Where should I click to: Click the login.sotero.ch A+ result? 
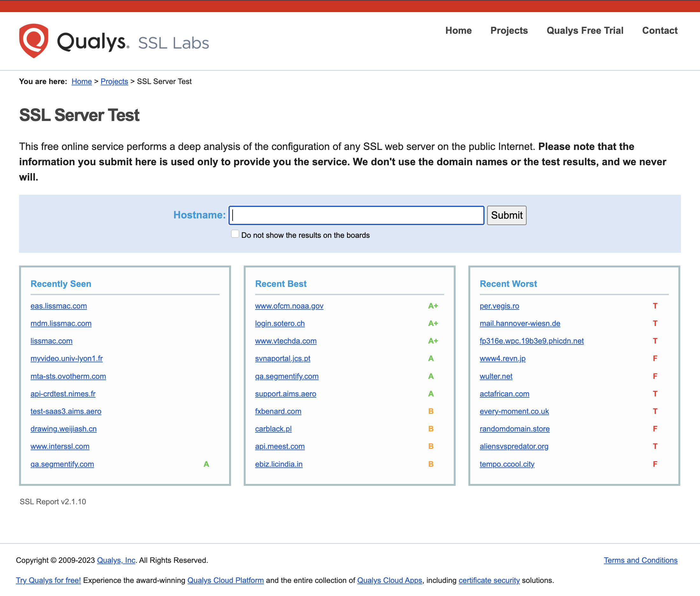point(279,323)
